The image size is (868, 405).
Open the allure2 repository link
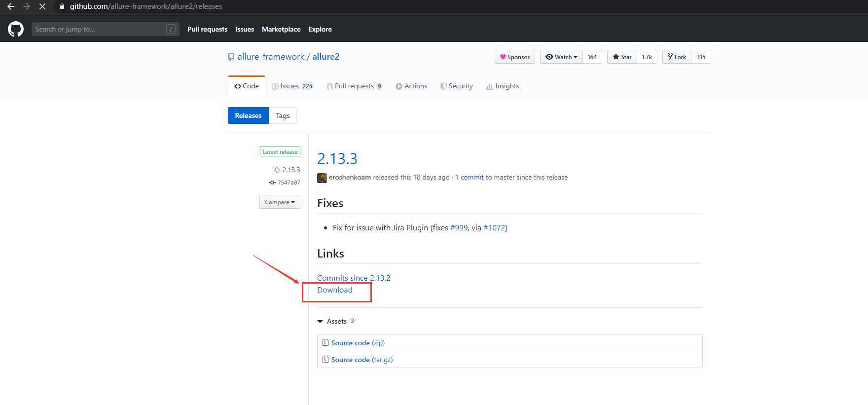click(x=326, y=57)
